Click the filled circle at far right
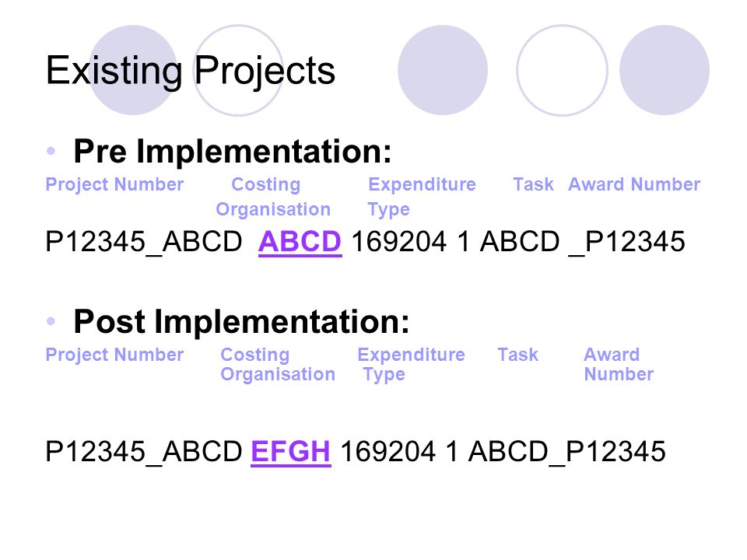 664,70
